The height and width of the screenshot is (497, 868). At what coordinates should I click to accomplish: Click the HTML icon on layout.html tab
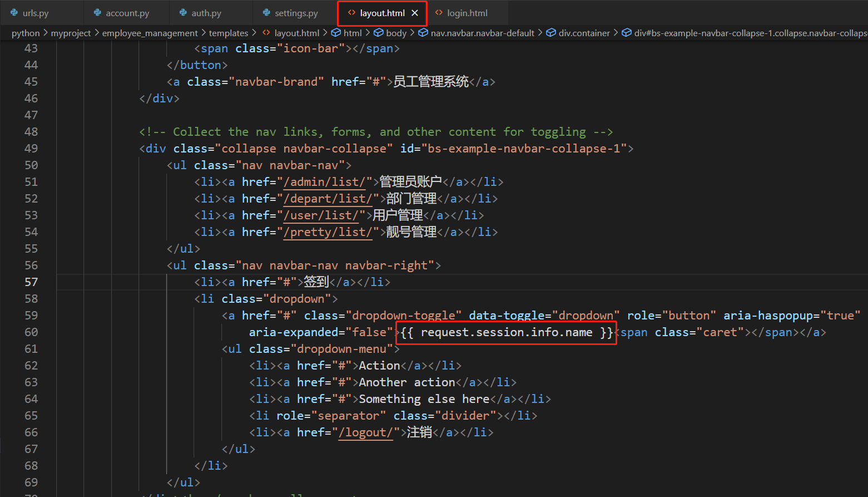click(351, 12)
